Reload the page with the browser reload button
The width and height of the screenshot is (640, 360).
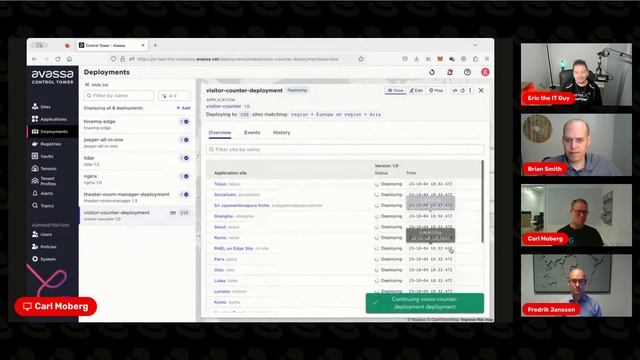point(58,59)
